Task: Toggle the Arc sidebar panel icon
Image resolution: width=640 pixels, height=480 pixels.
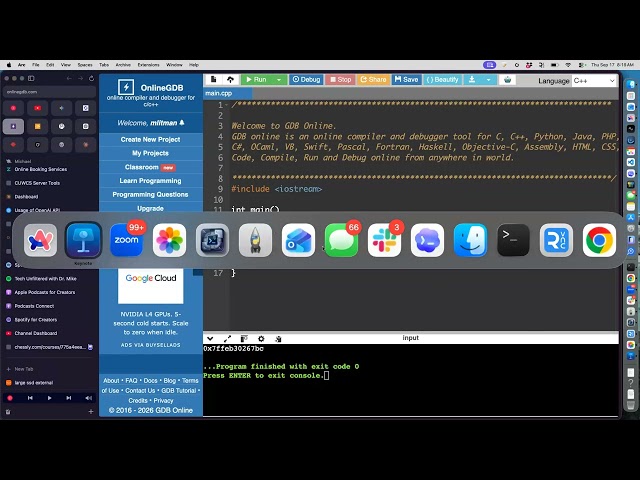Action: pos(31,78)
